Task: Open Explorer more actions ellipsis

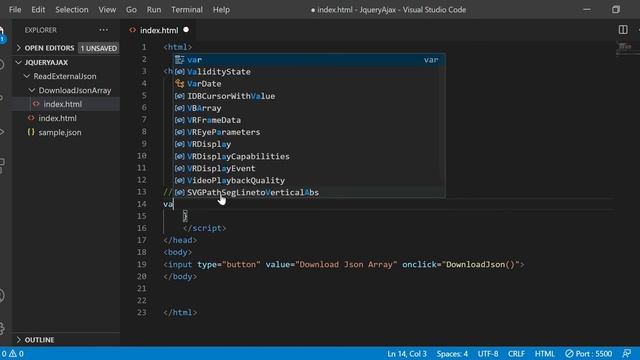Action: coord(104,30)
